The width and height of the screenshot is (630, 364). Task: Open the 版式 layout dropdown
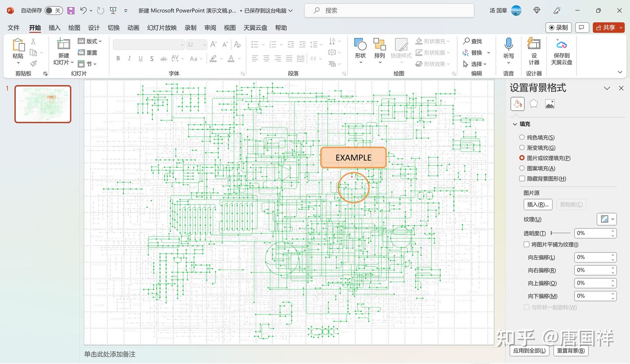(x=90, y=41)
